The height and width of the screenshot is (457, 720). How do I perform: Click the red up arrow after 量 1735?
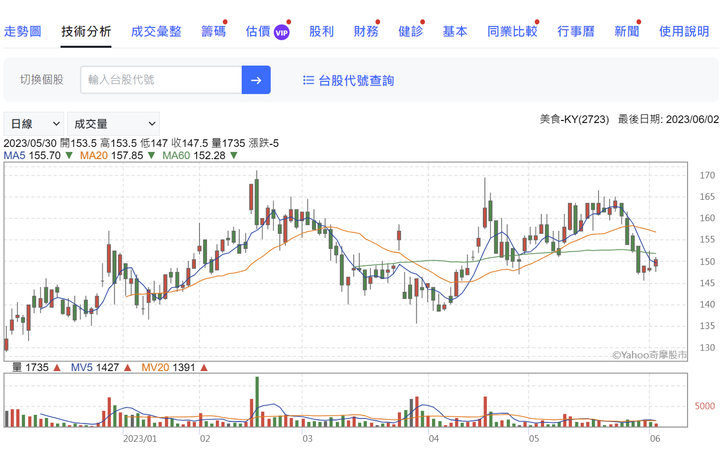point(57,367)
